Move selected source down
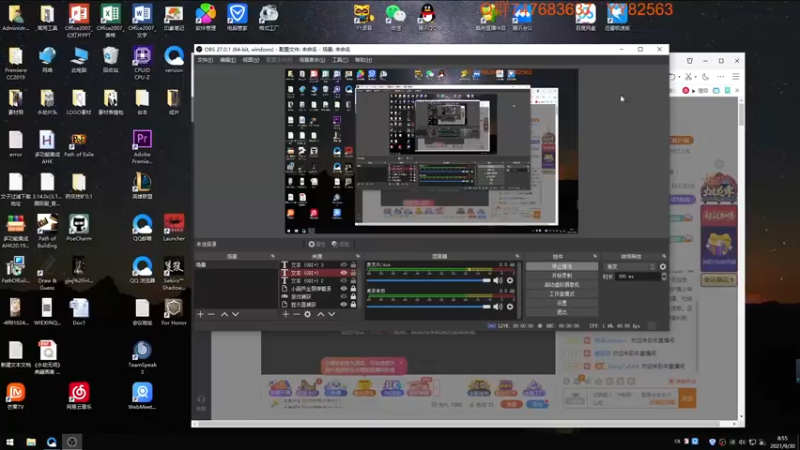Image resolution: width=800 pixels, height=450 pixels. [332, 314]
